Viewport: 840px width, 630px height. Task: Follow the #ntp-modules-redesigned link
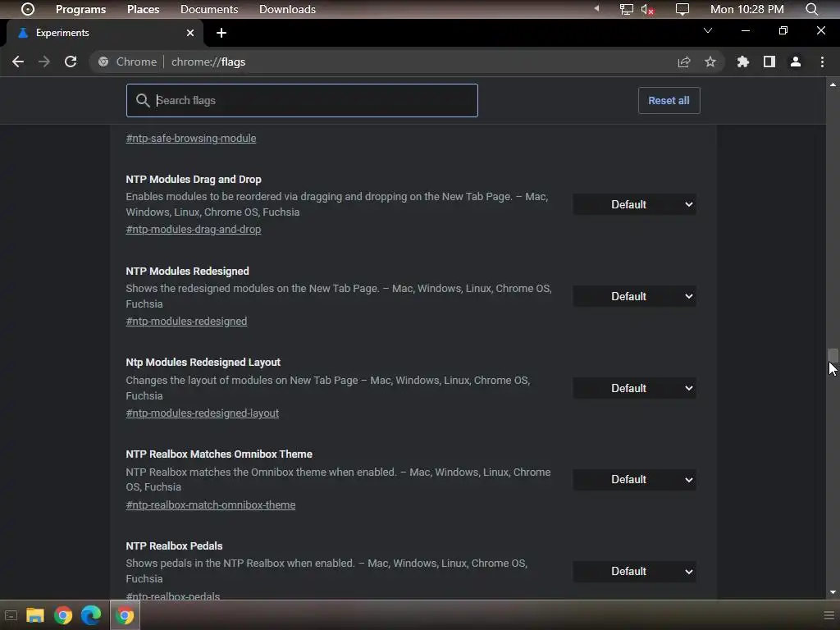[186, 322]
